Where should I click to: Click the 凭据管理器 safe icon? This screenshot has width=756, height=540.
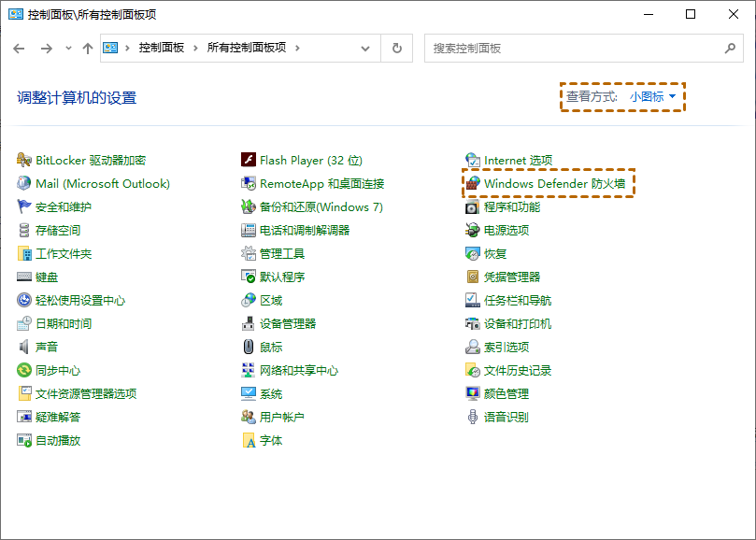coord(473,277)
